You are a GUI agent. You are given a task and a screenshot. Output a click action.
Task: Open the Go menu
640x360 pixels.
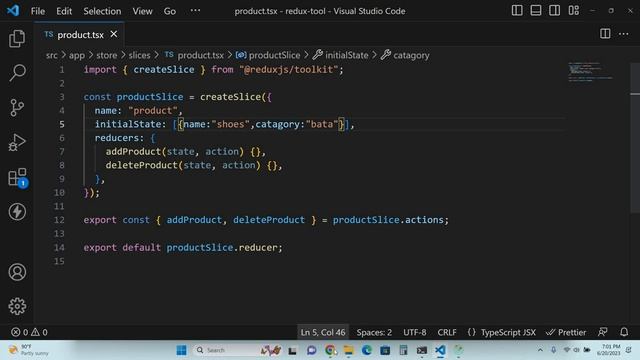click(x=169, y=11)
